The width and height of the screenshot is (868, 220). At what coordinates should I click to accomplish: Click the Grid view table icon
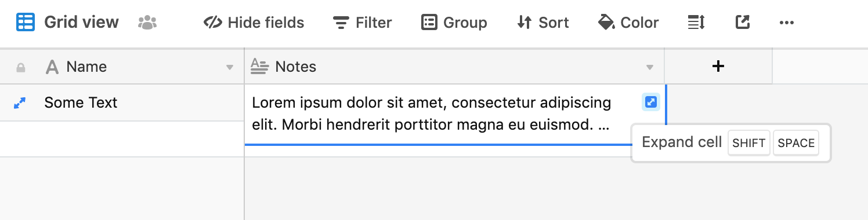pos(26,23)
